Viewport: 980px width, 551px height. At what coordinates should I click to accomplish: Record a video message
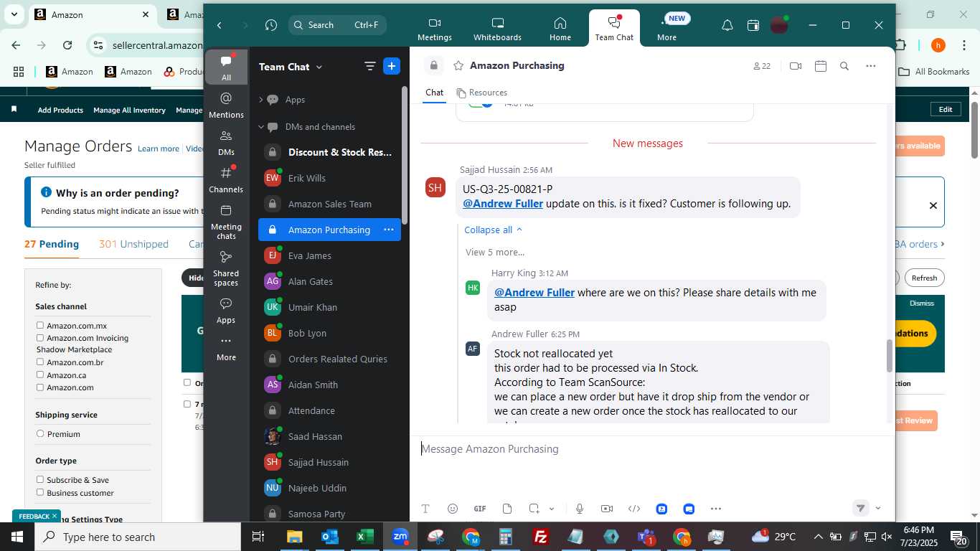coord(607,509)
